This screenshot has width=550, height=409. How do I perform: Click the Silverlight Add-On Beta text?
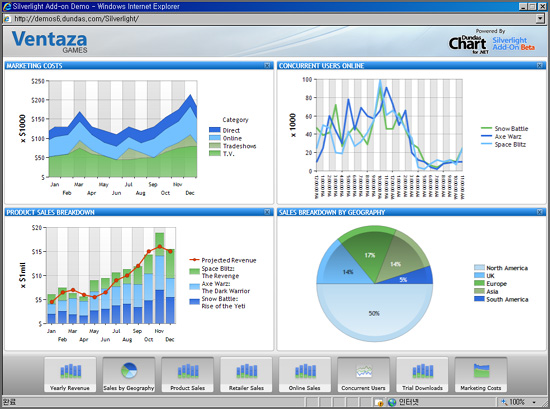coord(513,44)
